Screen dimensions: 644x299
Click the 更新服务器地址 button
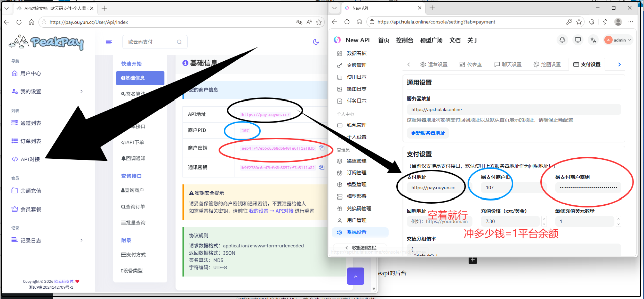pyautogui.click(x=428, y=133)
